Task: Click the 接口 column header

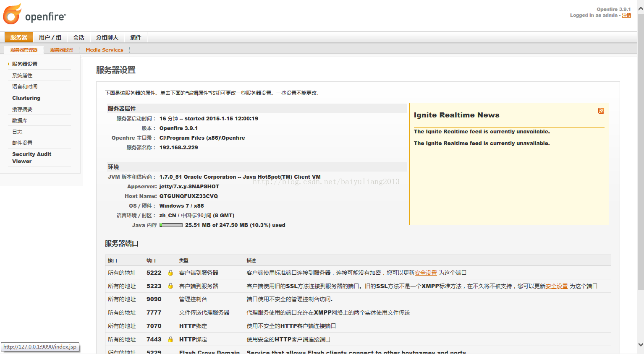Action: (x=112, y=260)
